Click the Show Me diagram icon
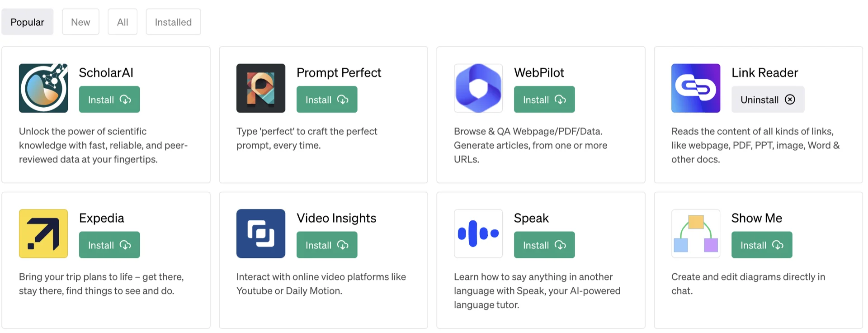Screen dimensions: 868x333 point(696,233)
